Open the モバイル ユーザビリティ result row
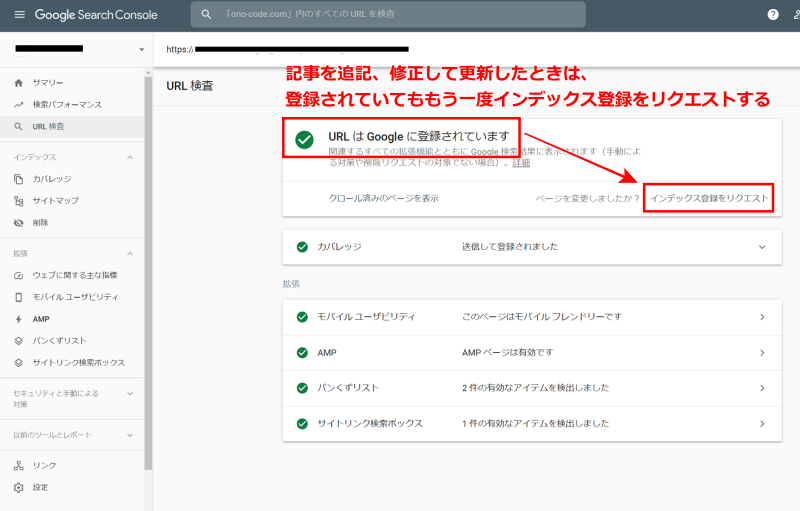This screenshot has height=511, width=800. click(532, 317)
